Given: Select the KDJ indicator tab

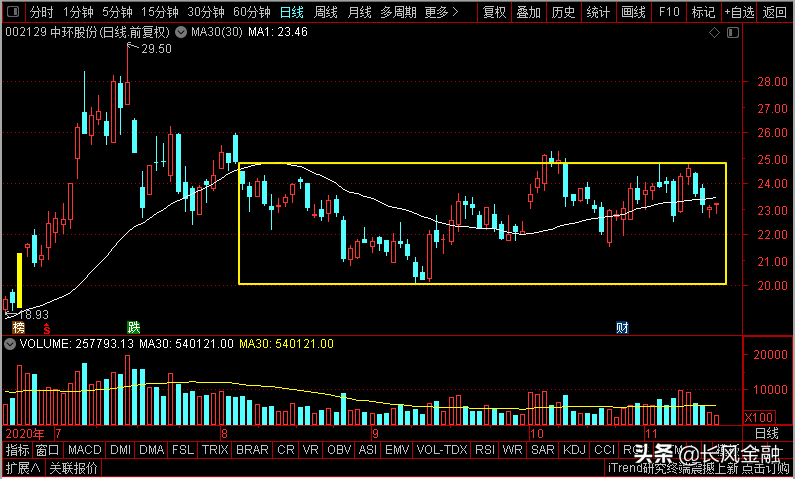Looking at the screenshot, I should click(574, 450).
